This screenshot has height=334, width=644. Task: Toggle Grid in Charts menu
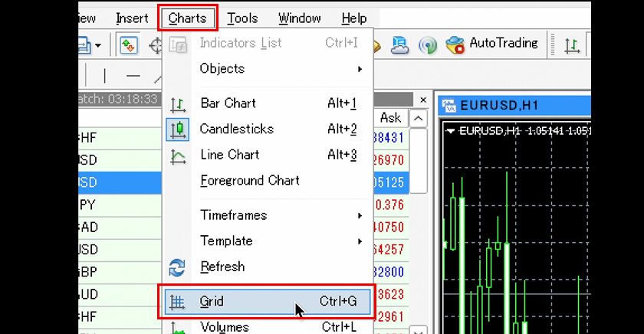[268, 302]
